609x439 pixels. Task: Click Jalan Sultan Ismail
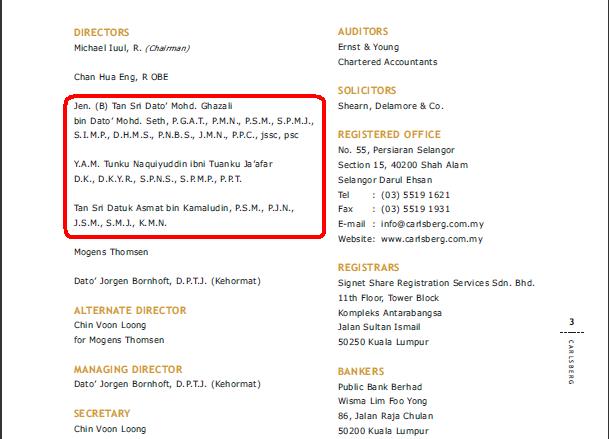point(379,327)
